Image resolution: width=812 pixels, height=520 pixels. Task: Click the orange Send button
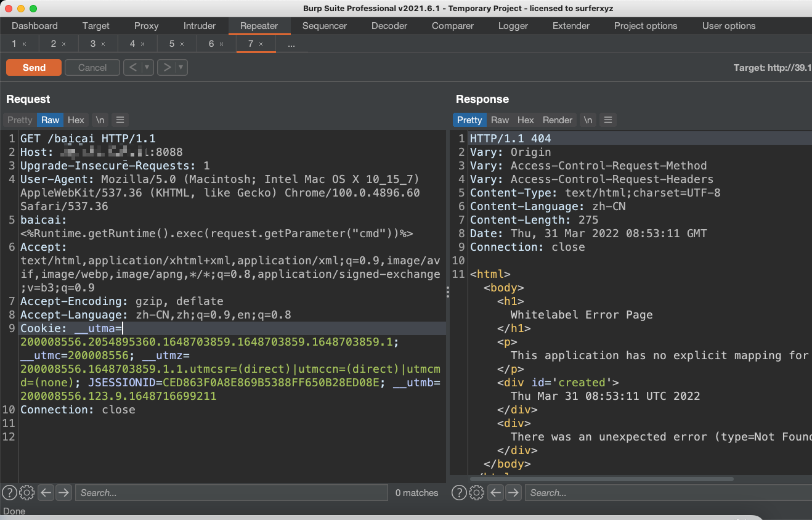click(34, 68)
